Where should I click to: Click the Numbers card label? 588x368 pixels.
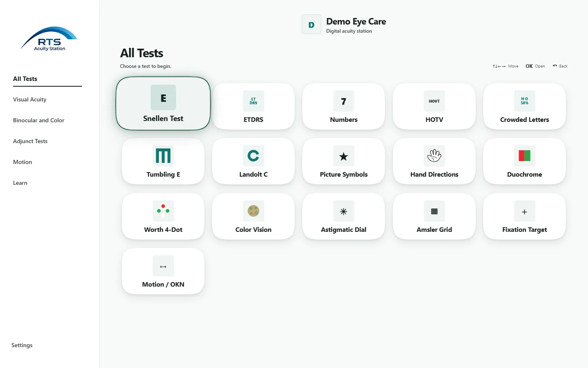[344, 120]
